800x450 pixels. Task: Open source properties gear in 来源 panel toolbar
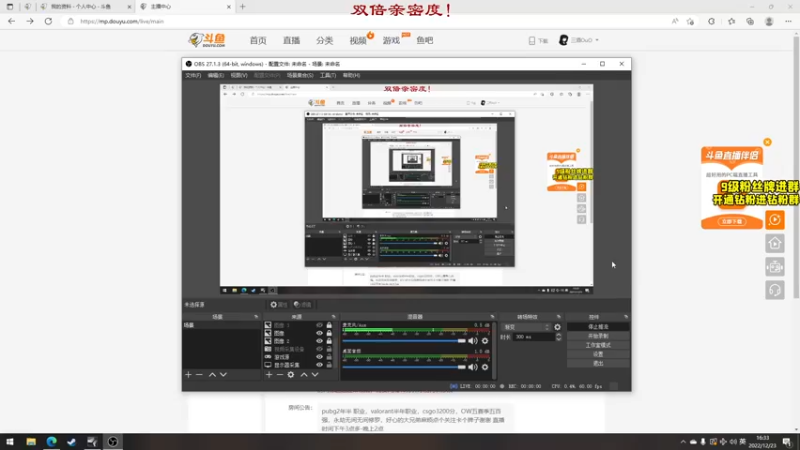pyautogui.click(x=291, y=374)
